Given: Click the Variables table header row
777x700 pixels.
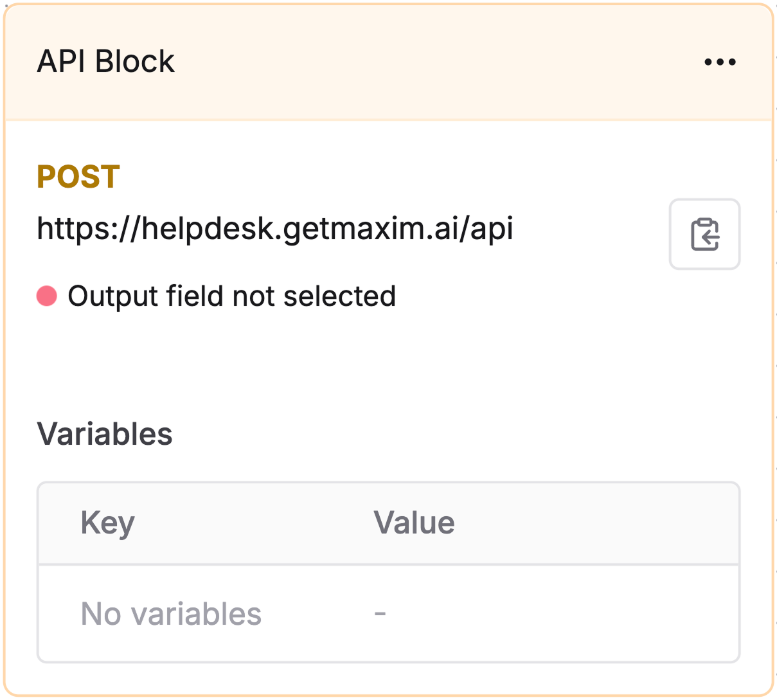Looking at the screenshot, I should (389, 523).
